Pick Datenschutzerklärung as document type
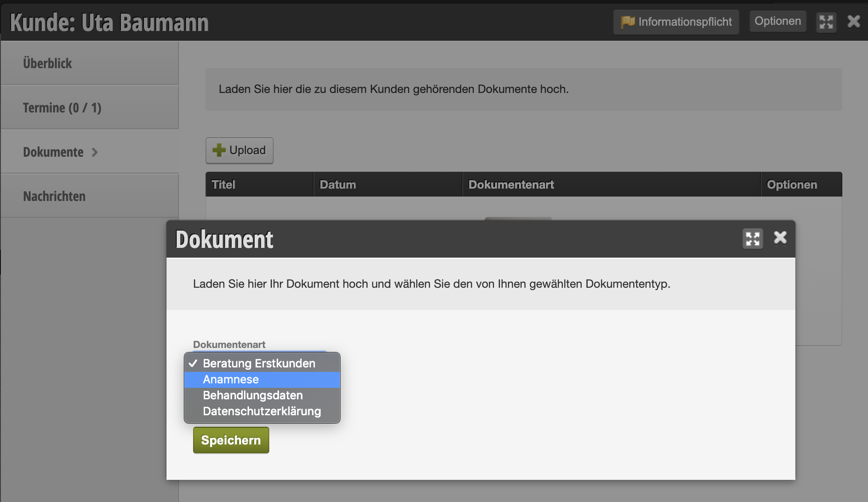This screenshot has height=502, width=868. click(x=262, y=411)
